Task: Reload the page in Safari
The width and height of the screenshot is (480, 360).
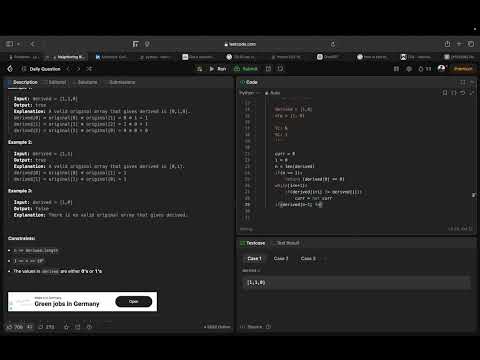Action: [x=333, y=44]
